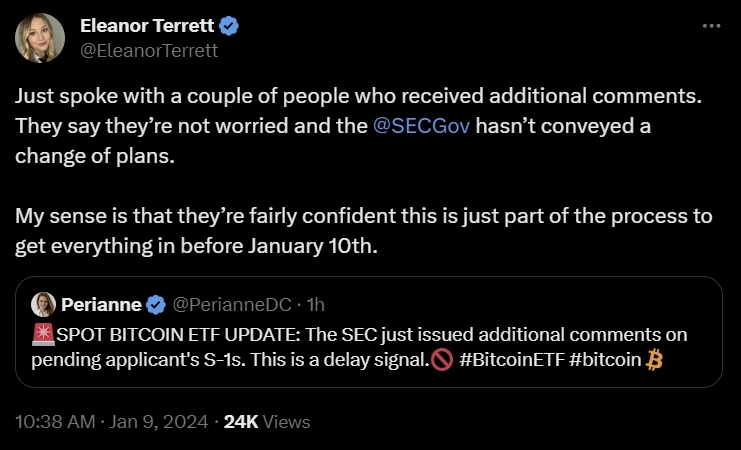The image size is (741, 450).
Task: Open the @SECGov mention link
Action: [429, 128]
